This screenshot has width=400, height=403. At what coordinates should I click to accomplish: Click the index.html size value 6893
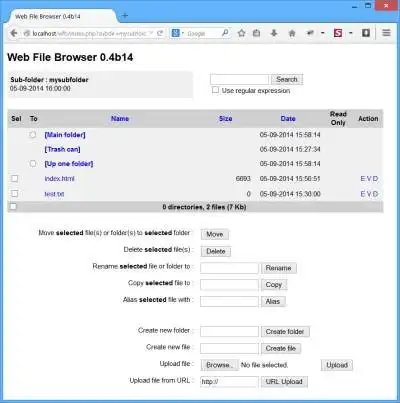pos(243,179)
